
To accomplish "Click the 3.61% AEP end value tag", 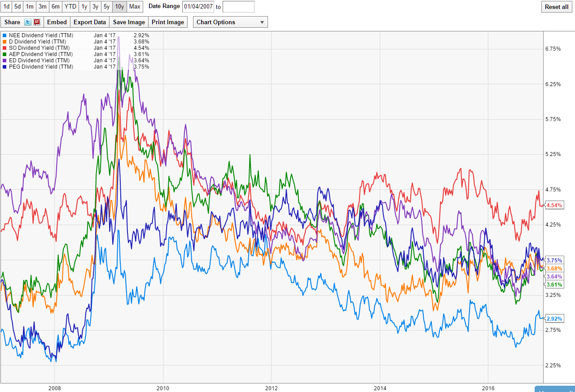I will tap(553, 285).
